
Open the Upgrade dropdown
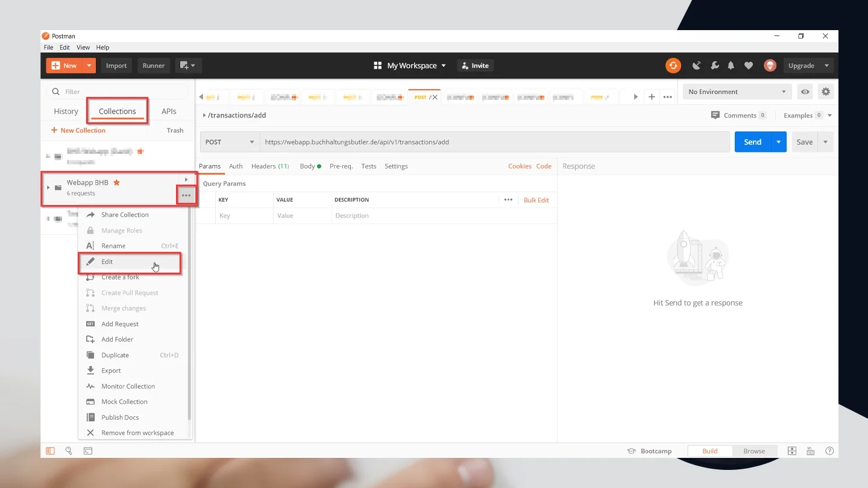click(x=809, y=66)
